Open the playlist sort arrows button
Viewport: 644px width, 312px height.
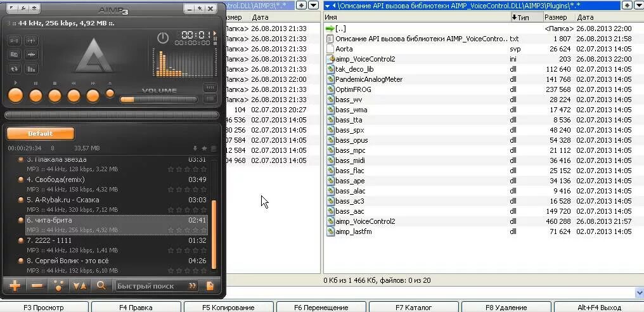(80, 286)
